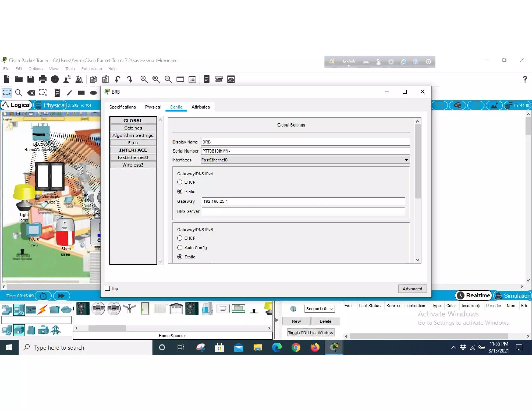This screenshot has width=532, height=411.
Task: Click the Zoom In magnifier icon
Action: [x=144, y=79]
